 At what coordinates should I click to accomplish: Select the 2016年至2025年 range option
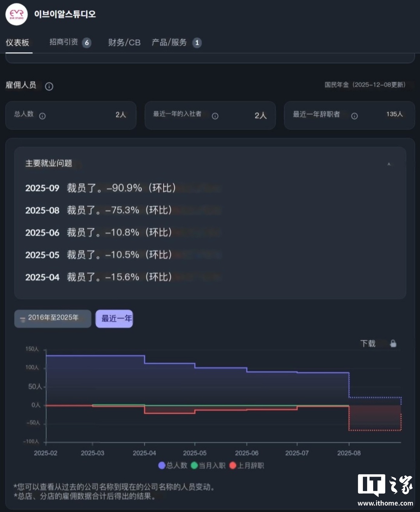tap(53, 318)
